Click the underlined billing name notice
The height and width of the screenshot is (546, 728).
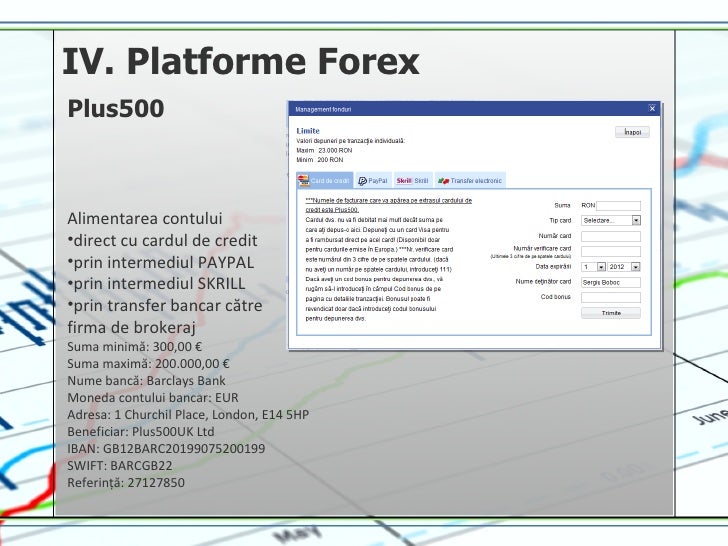(x=388, y=205)
